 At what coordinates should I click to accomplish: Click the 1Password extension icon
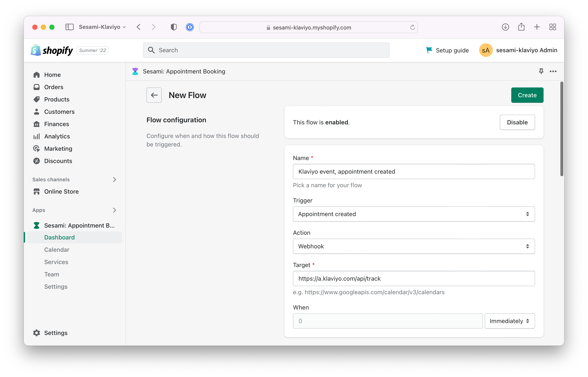[x=190, y=27]
